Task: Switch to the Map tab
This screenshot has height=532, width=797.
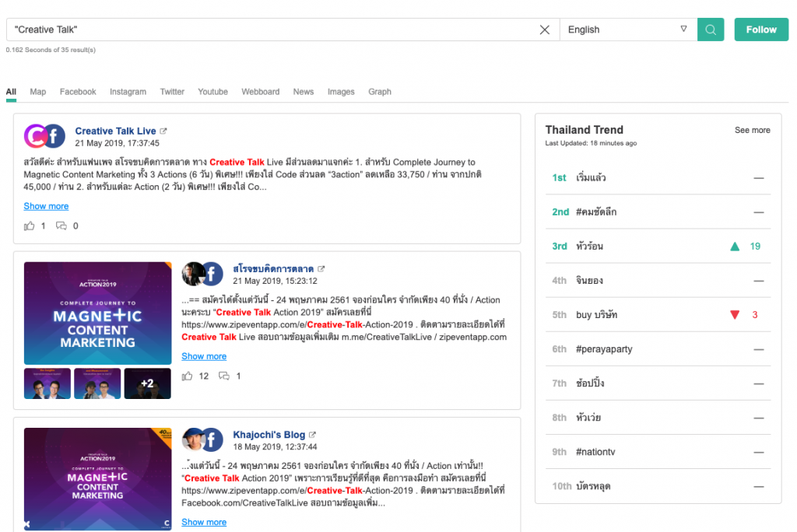Action: click(37, 92)
